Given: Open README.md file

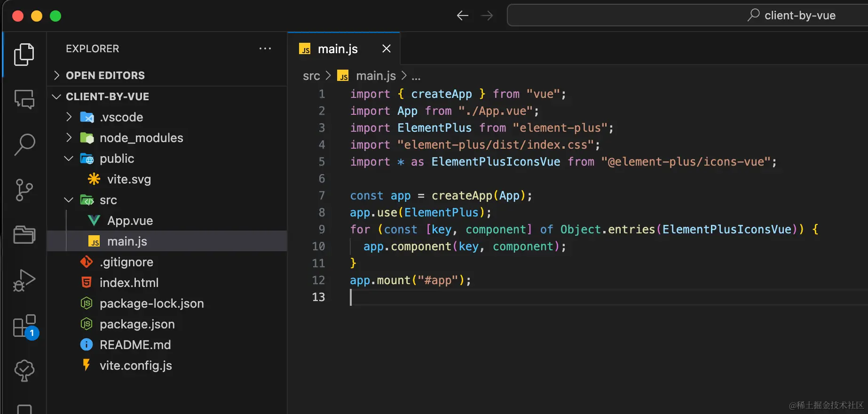Looking at the screenshot, I should (135, 345).
